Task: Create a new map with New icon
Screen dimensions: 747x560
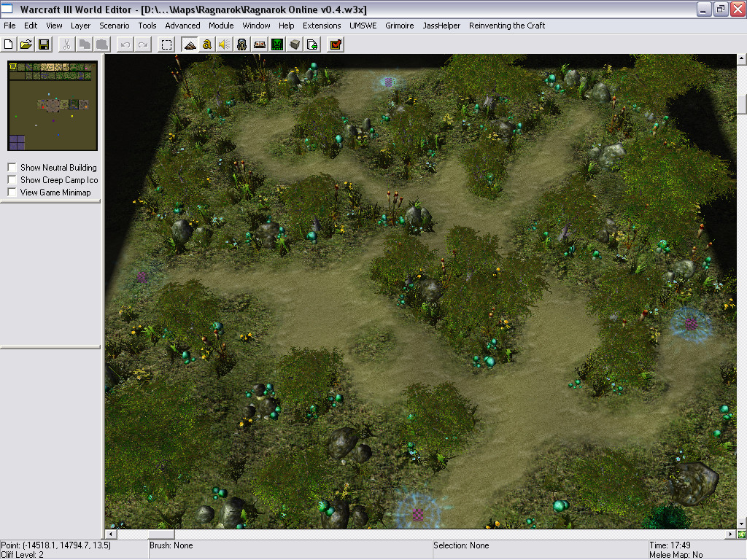Action: click(x=9, y=44)
